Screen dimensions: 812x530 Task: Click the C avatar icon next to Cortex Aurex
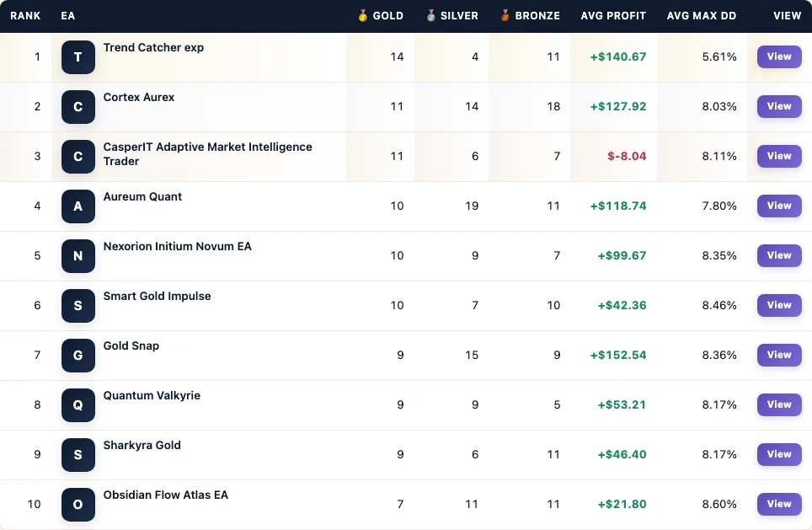(x=78, y=107)
